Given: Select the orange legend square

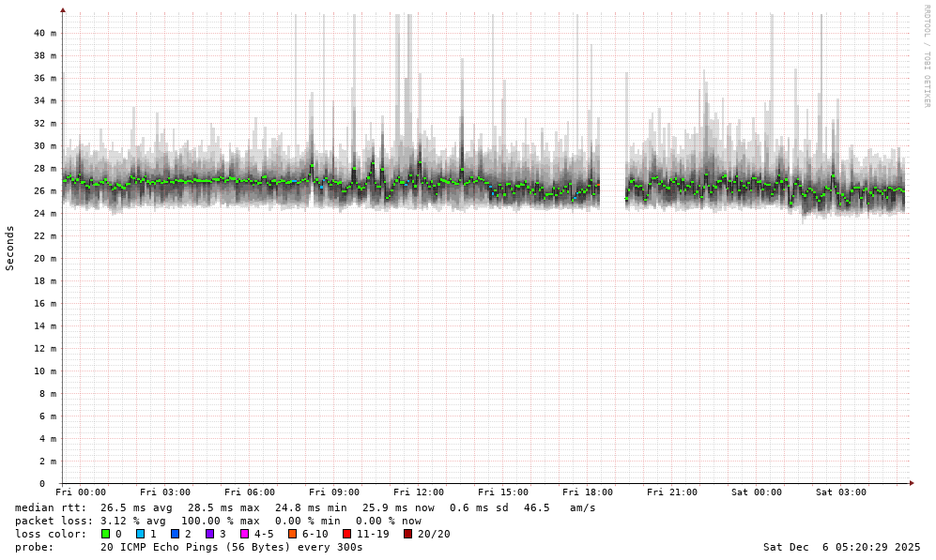Looking at the screenshot, I should click(x=292, y=534).
